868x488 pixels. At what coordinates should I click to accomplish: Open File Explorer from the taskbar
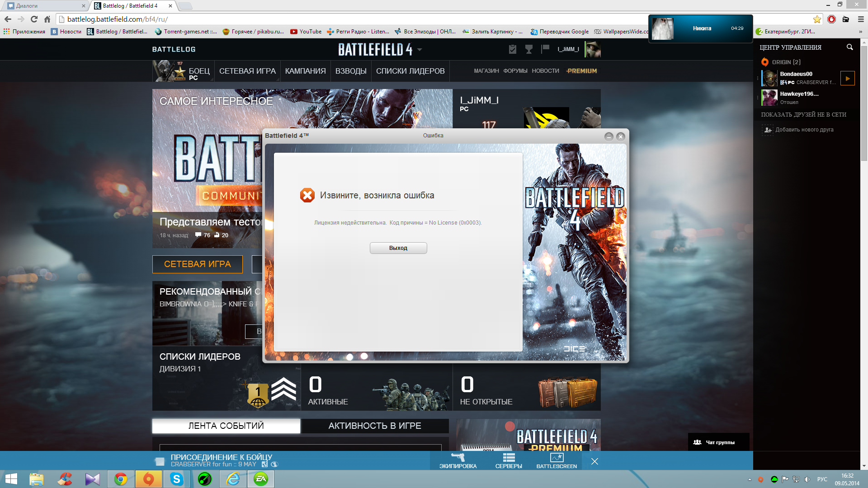pos(36,479)
